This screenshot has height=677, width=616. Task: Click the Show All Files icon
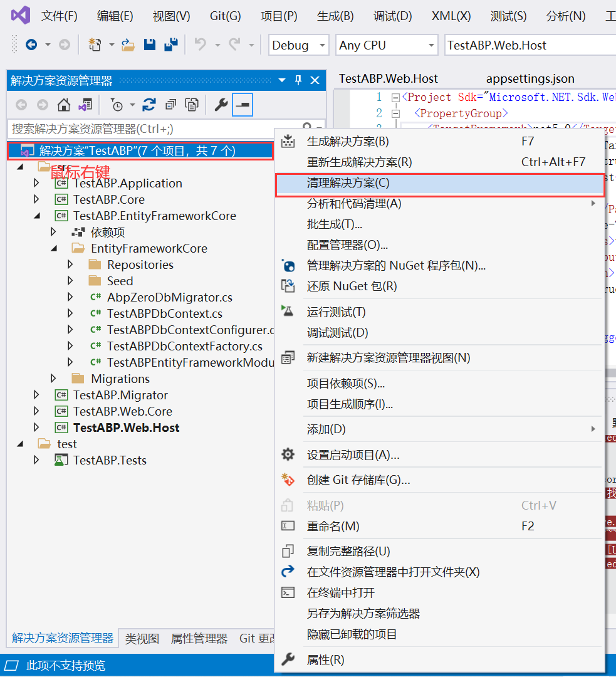192,105
